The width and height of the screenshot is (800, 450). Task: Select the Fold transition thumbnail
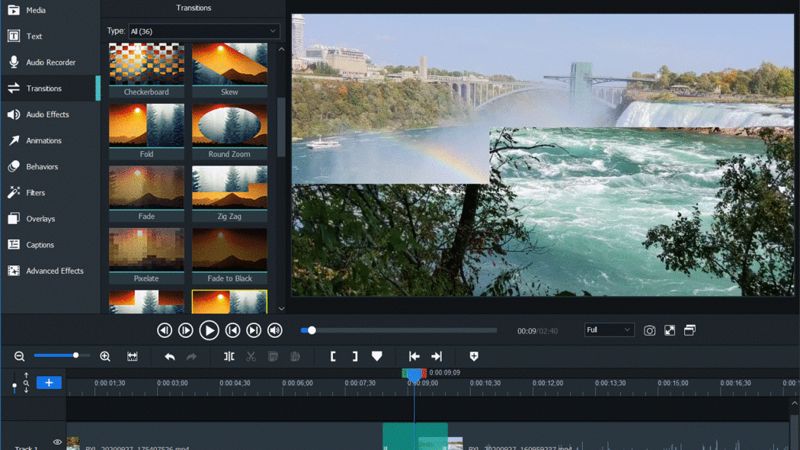coord(146,126)
